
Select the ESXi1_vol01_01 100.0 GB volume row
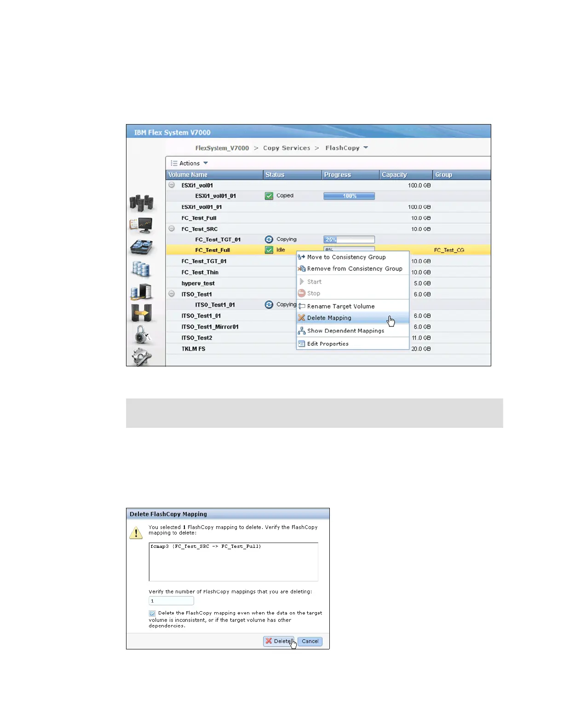328,207
